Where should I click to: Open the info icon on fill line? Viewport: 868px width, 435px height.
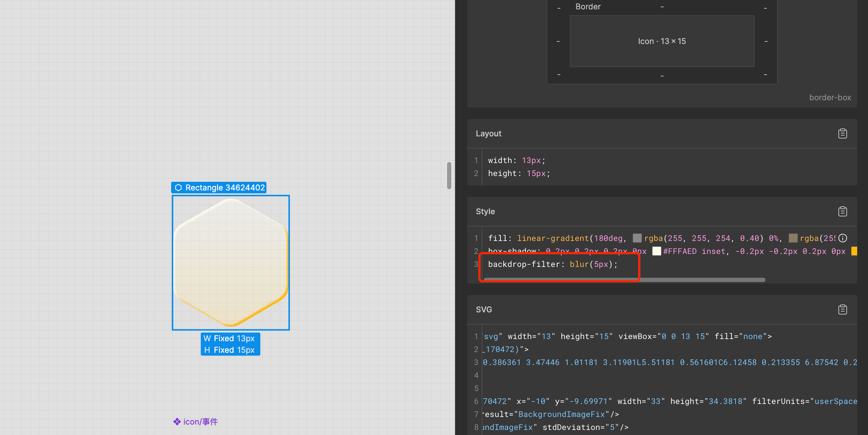[843, 238]
